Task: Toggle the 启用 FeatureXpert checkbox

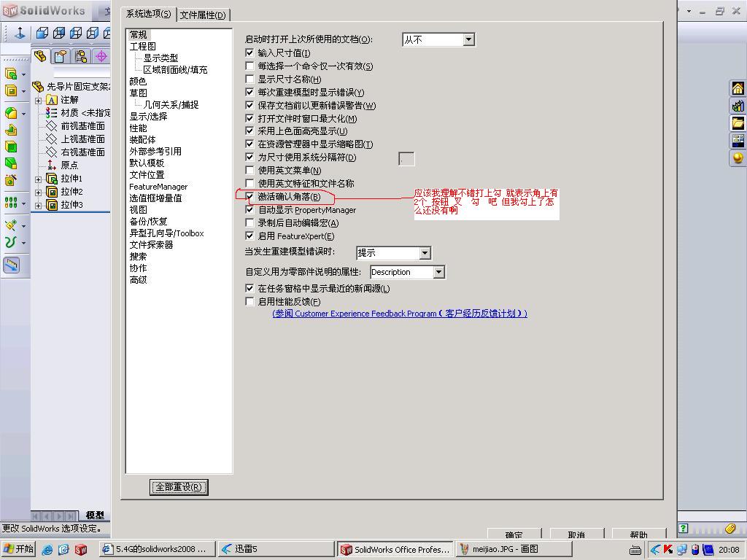Action: pyautogui.click(x=249, y=236)
